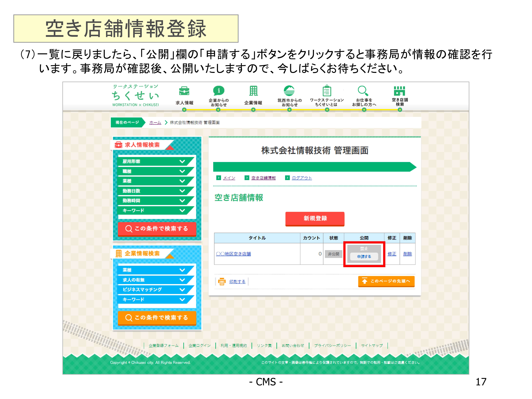Image resolution: width=532 pixels, height=399 pixels.
Task: Click the 非公開 status badge
Action: pos(334,254)
